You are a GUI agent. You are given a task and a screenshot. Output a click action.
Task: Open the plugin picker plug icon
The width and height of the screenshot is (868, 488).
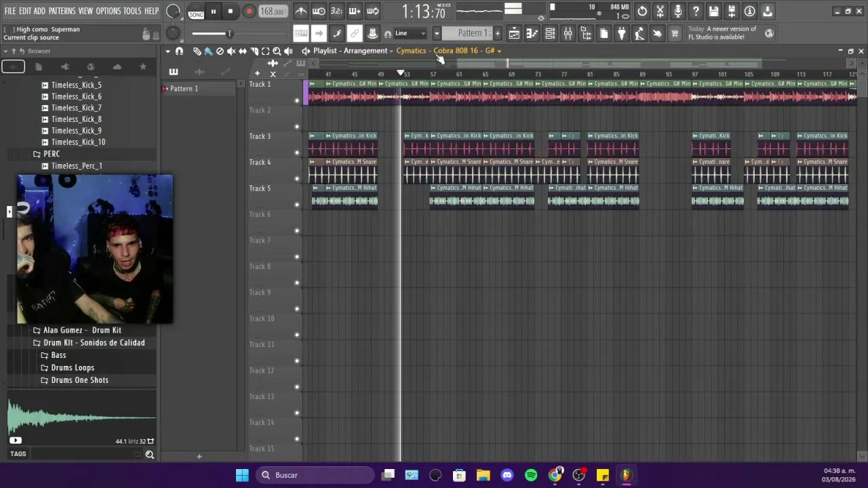(x=621, y=33)
